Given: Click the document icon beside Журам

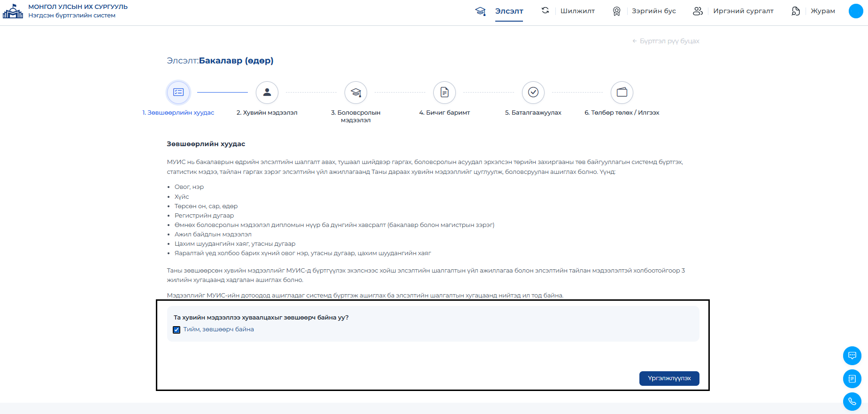Looking at the screenshot, I should click(x=795, y=11).
